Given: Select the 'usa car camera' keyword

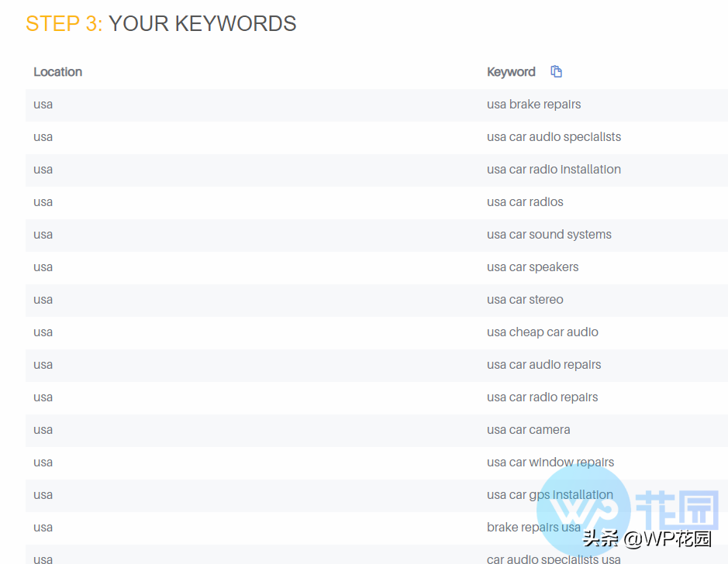Looking at the screenshot, I should (529, 429).
